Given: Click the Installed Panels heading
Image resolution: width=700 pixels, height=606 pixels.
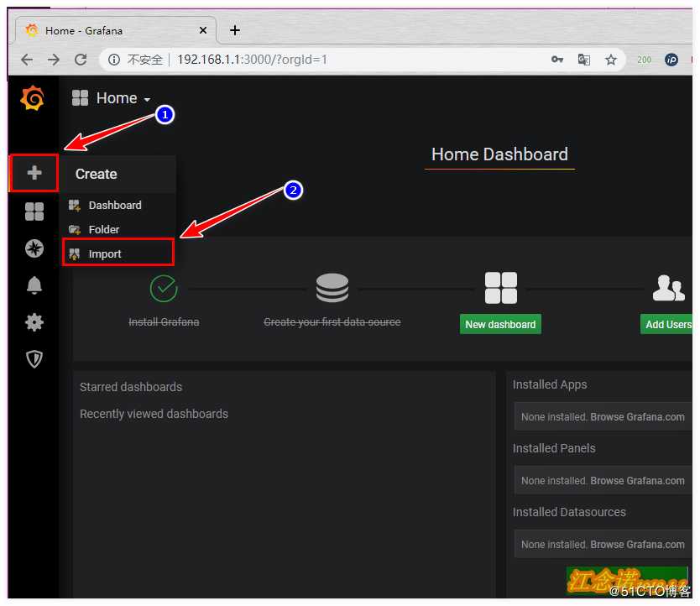Looking at the screenshot, I should [x=554, y=448].
